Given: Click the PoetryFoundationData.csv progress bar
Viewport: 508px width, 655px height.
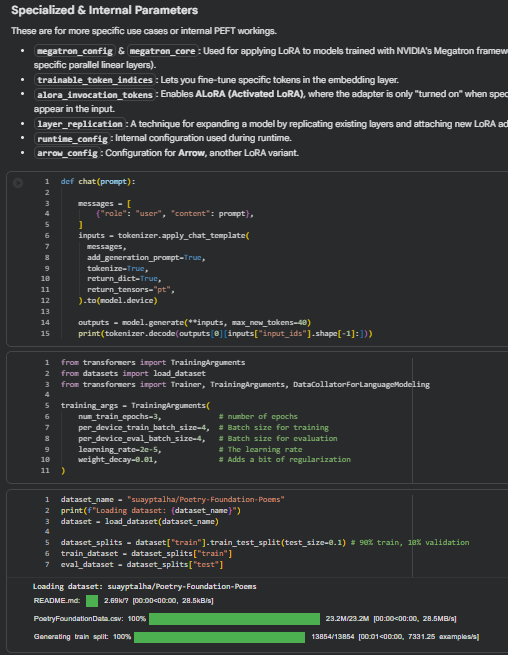Looking at the screenshot, I should click(x=234, y=619).
